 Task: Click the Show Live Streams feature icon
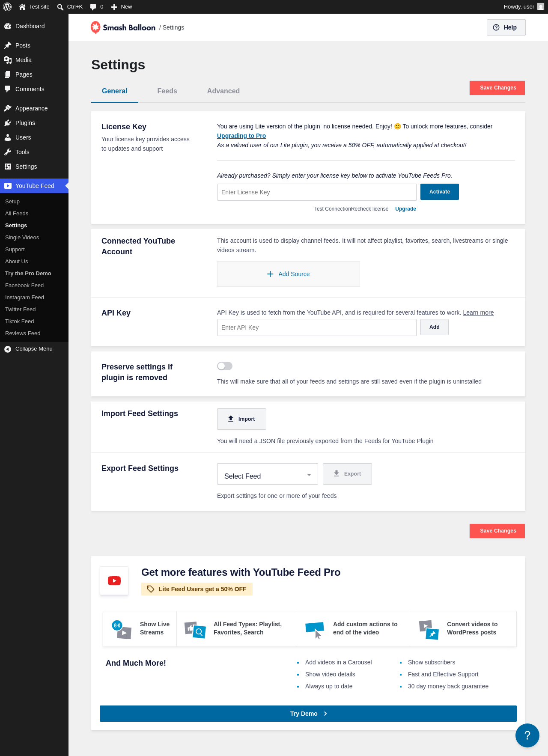coord(122,629)
